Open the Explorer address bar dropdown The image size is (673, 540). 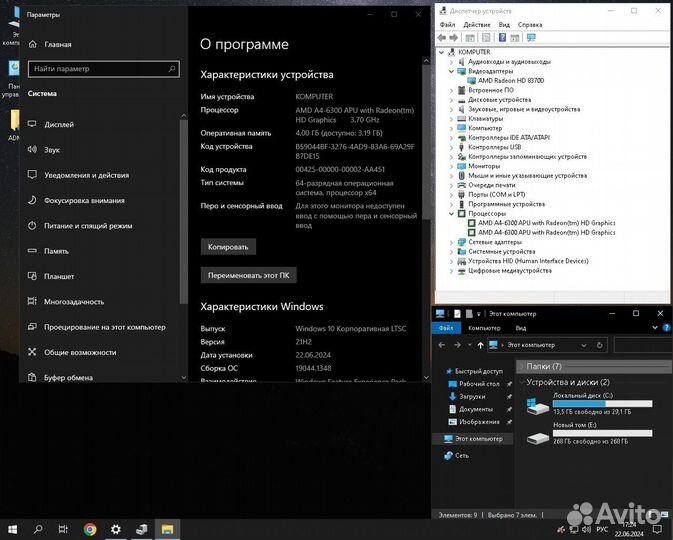click(x=584, y=345)
